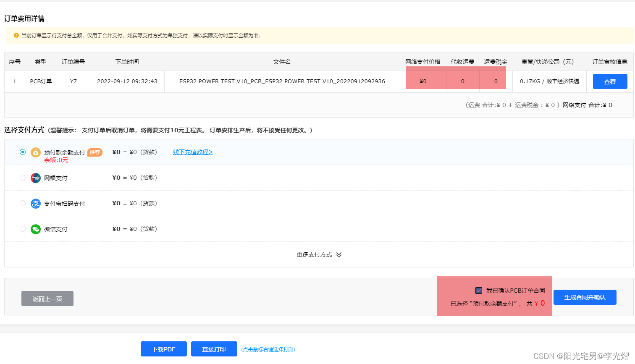The image size is (635, 364).
Task: Click the 文件名 column header
Action: click(x=282, y=62)
